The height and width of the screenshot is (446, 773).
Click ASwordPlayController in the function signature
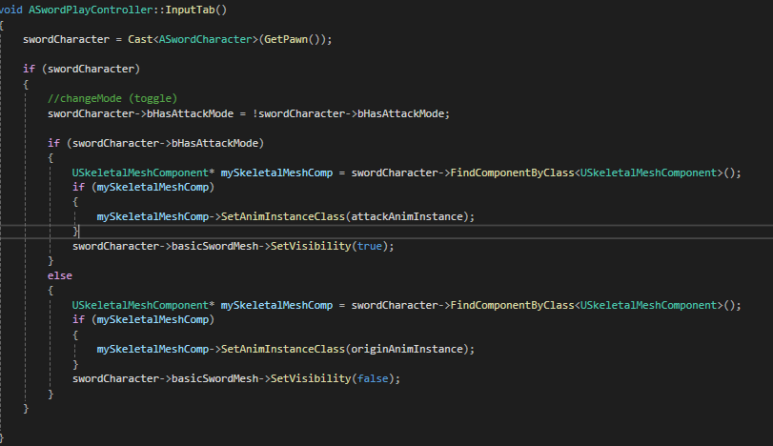pyautogui.click(x=91, y=10)
